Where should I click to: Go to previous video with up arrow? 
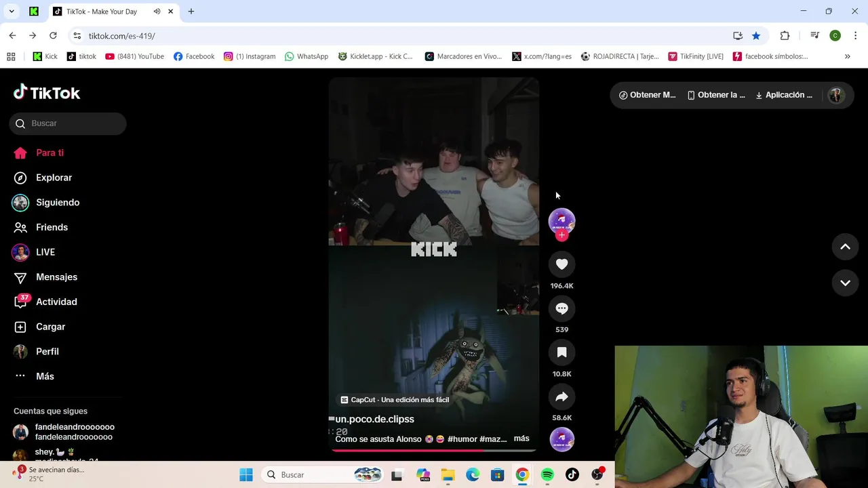pyautogui.click(x=845, y=247)
